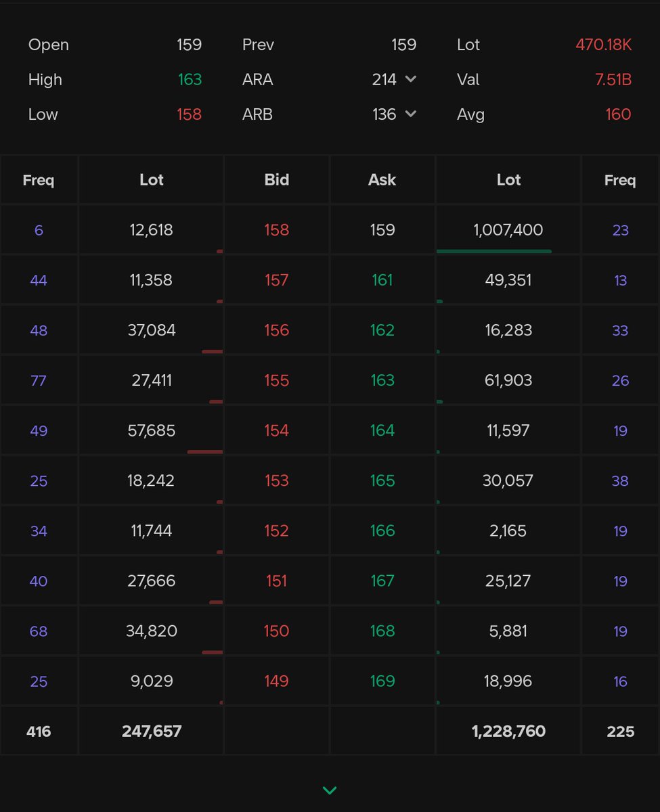The width and height of the screenshot is (660, 812).
Task: Click the Avg value 160
Action: tap(619, 114)
